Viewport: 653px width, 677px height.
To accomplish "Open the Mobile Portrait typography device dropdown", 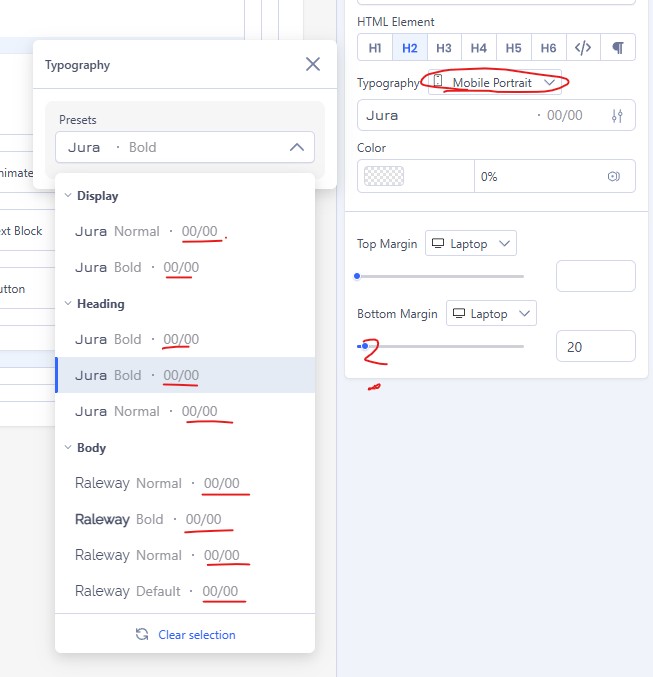I will click(494, 82).
